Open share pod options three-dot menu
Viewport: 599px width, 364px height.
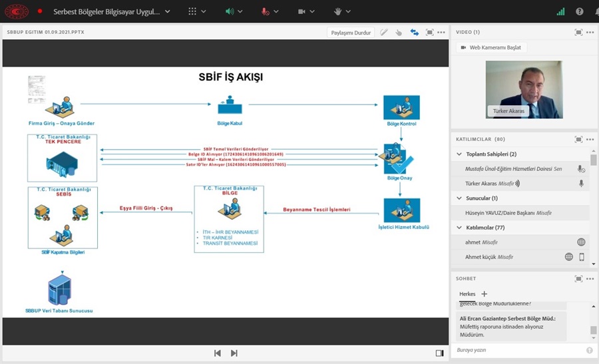441,33
